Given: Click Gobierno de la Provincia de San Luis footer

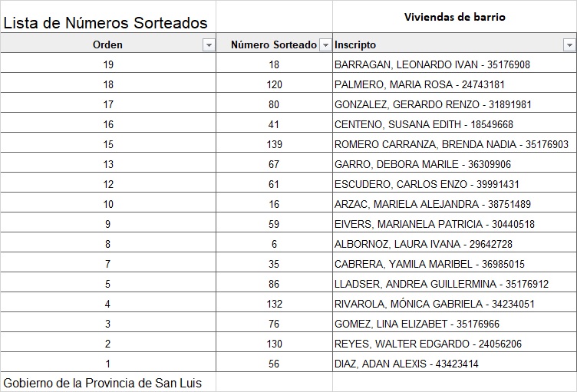Looking at the screenshot, I should point(103,382).
